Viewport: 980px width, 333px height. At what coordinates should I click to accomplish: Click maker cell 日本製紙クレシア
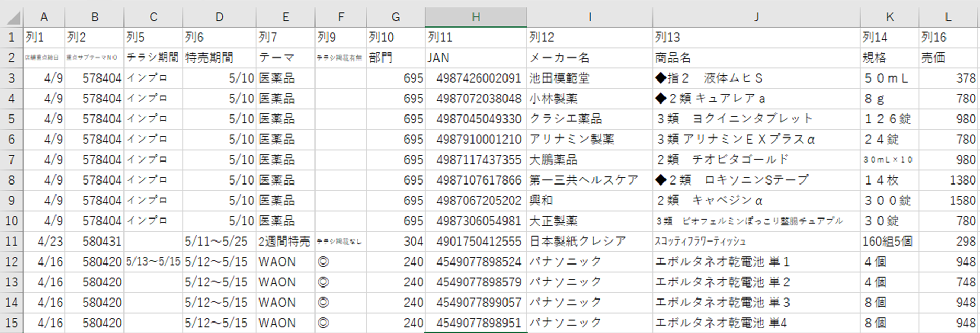(x=590, y=241)
